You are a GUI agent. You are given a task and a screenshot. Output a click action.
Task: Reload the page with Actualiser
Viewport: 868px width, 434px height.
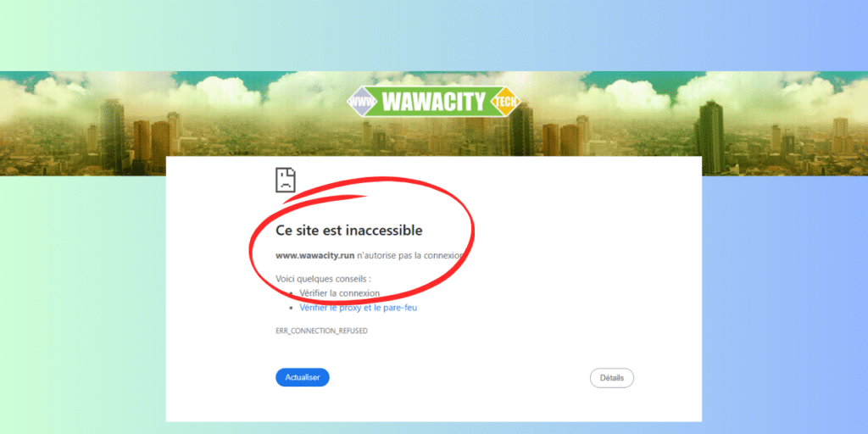pyautogui.click(x=303, y=377)
